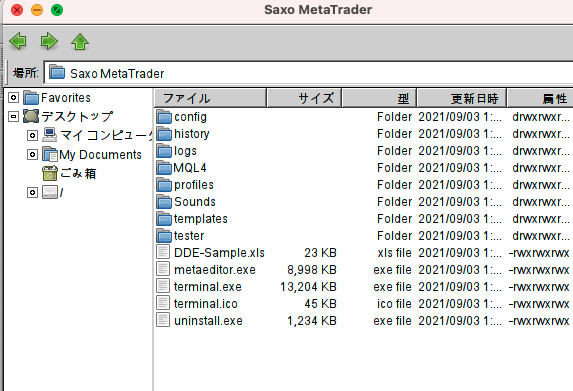This screenshot has height=391, width=573.
Task: Go up one folder level
Action: click(80, 41)
